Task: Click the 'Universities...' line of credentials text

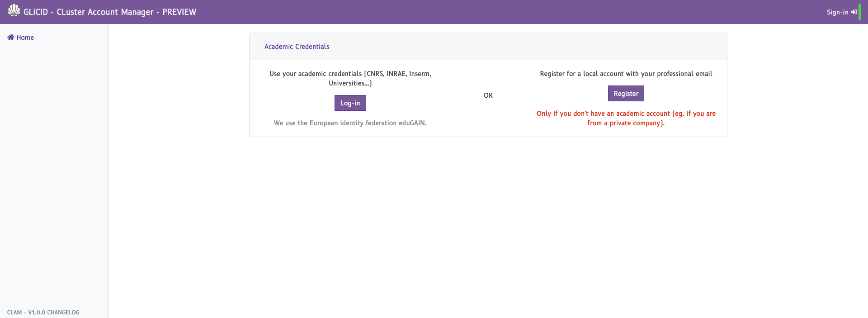Action: pos(350,83)
